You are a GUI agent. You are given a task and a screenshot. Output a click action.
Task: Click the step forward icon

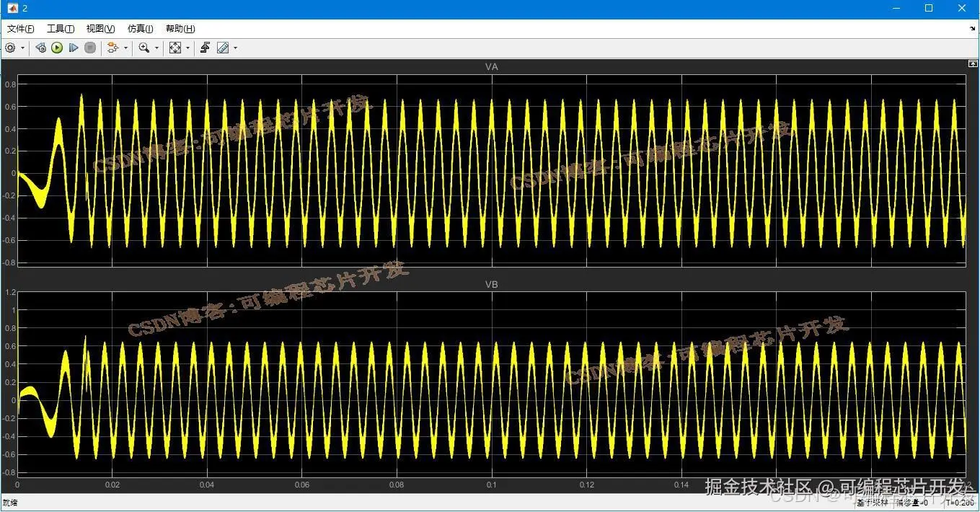[74, 48]
